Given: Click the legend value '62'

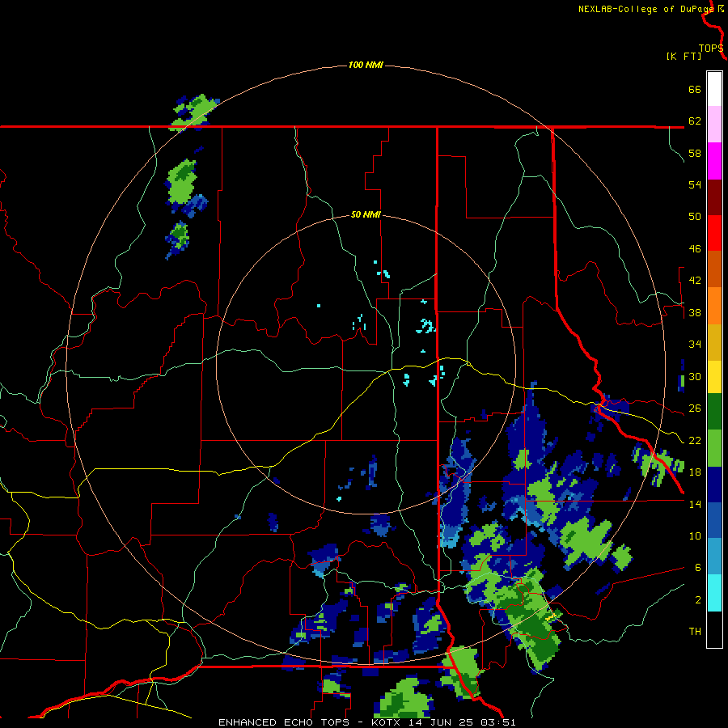Looking at the screenshot, I should [x=695, y=121].
